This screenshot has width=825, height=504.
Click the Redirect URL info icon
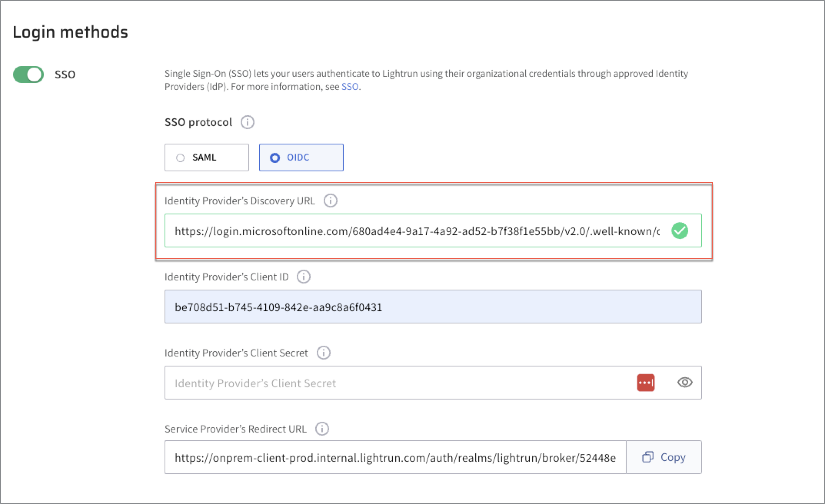[x=322, y=429]
